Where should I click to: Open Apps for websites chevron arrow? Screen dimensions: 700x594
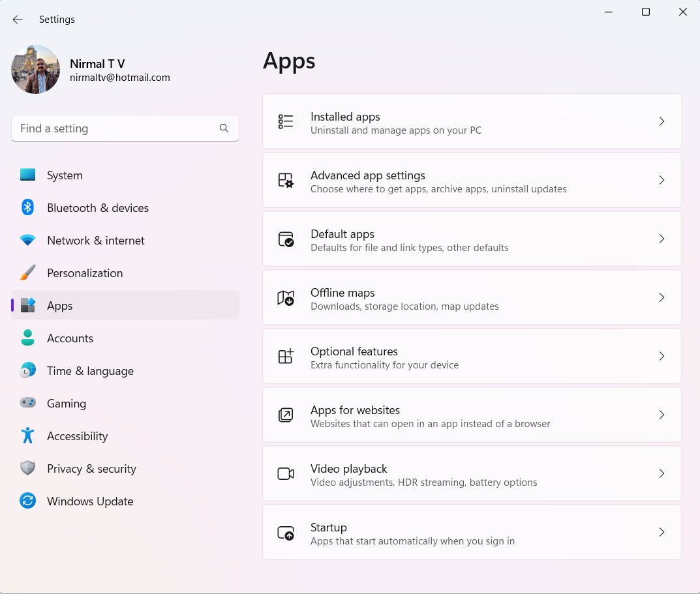point(662,415)
